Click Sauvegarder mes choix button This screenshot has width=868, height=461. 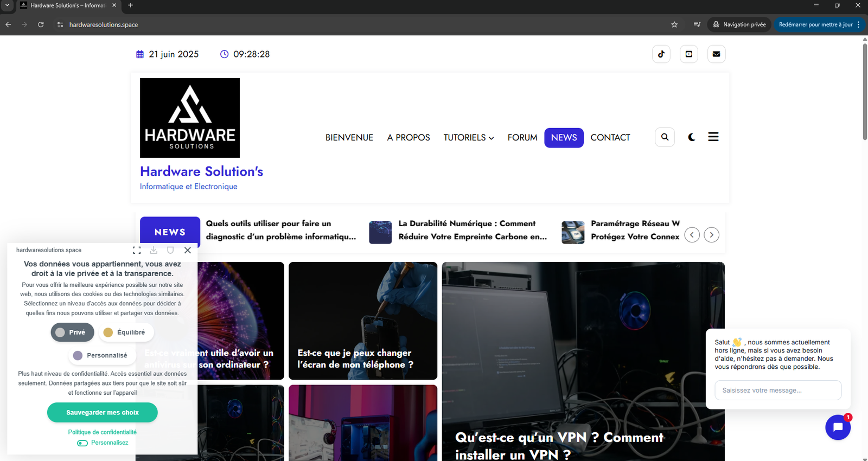pyautogui.click(x=103, y=413)
